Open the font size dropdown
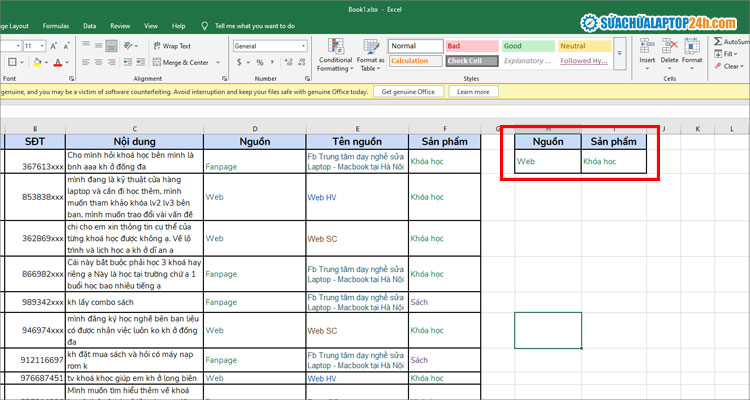This screenshot has height=400, width=750. pyautogui.click(x=42, y=46)
